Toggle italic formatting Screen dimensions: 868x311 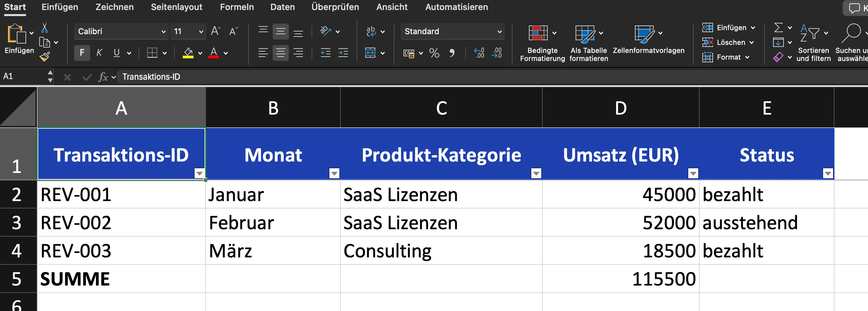(x=99, y=53)
